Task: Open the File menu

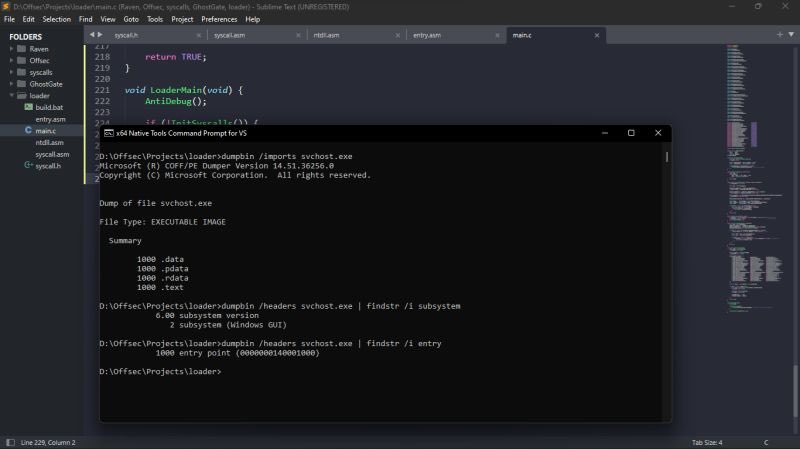Action: pyautogui.click(x=9, y=19)
